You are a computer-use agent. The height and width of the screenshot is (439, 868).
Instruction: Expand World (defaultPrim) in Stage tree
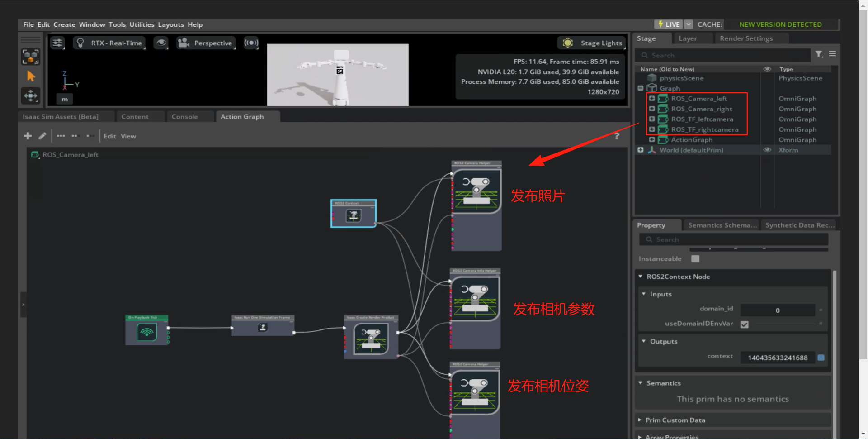click(x=641, y=150)
